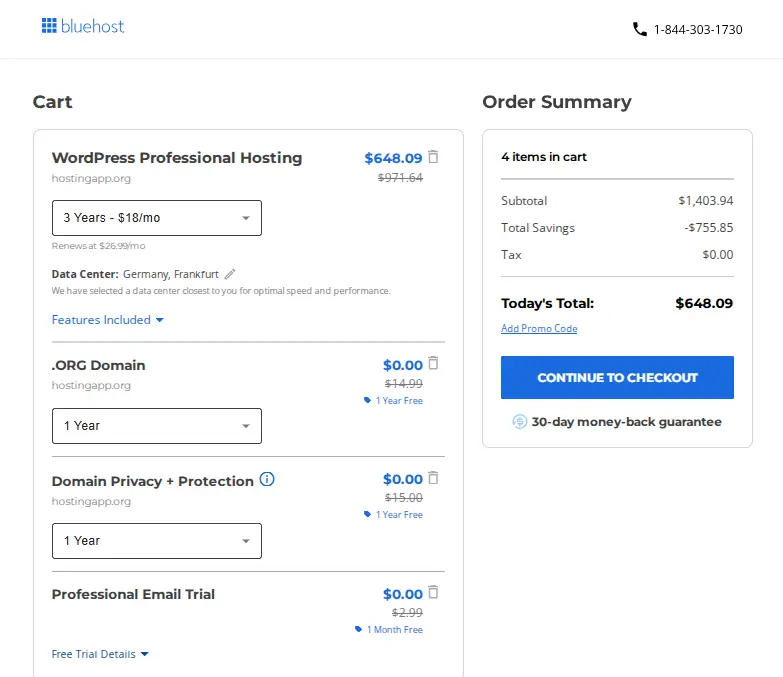Viewport: 783px width, 677px height.
Task: Click the money-back guarantee badge icon
Action: [519, 422]
